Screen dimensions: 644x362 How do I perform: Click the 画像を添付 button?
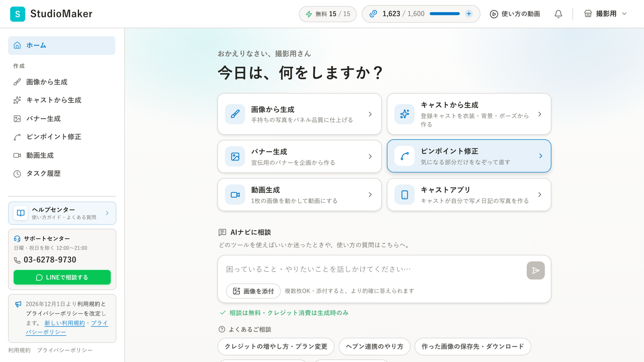pyautogui.click(x=253, y=291)
